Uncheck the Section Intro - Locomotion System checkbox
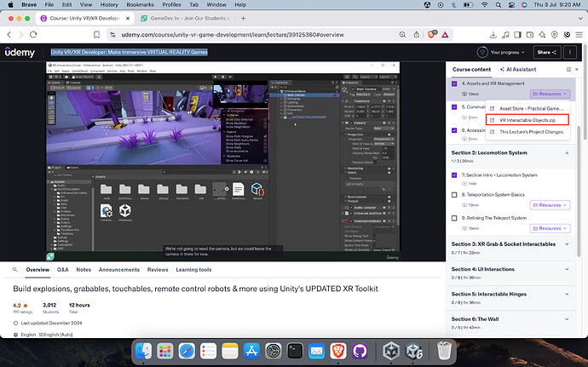This screenshot has height=367, width=588. coord(455,175)
